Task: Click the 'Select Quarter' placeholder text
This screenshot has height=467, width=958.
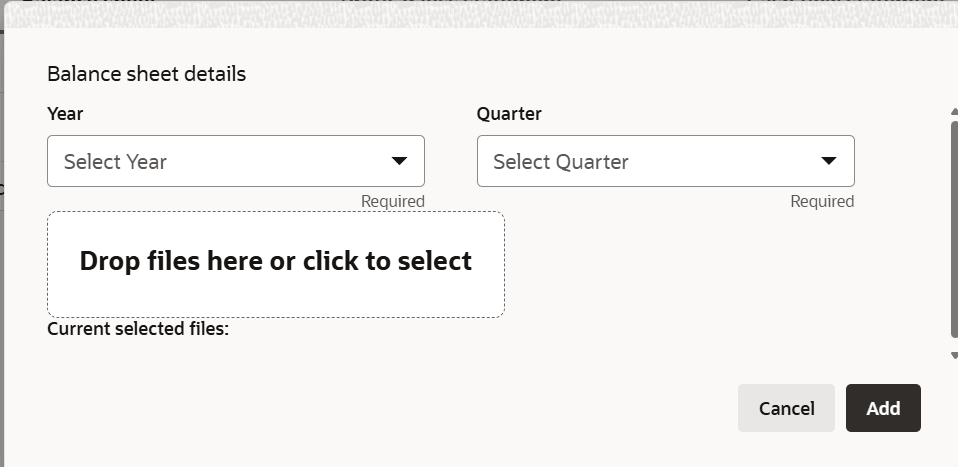Action: [560, 162]
